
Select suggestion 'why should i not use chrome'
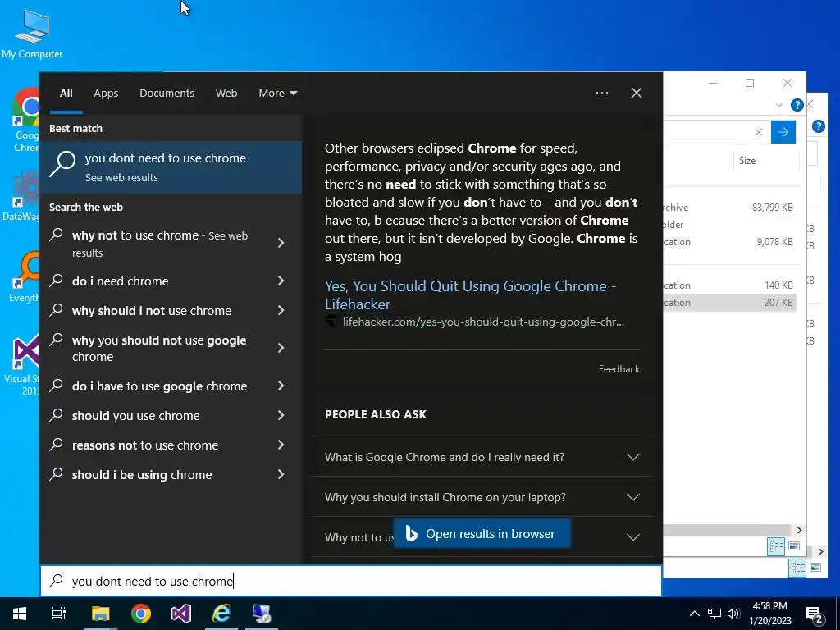pos(171,310)
